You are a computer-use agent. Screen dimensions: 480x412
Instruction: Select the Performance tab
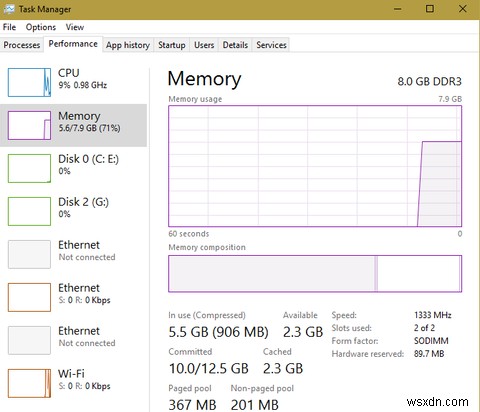pos(73,44)
